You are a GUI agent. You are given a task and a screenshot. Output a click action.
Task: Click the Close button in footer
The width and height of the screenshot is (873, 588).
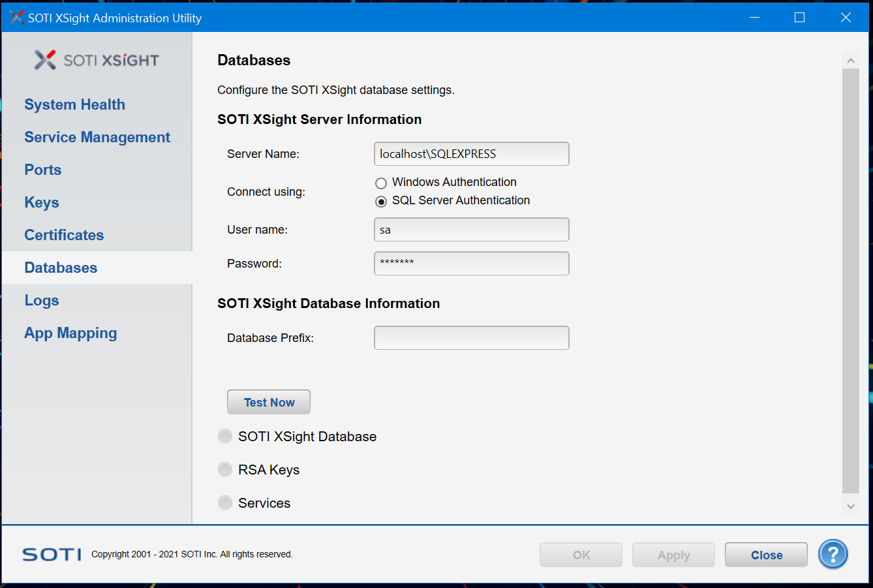point(766,555)
